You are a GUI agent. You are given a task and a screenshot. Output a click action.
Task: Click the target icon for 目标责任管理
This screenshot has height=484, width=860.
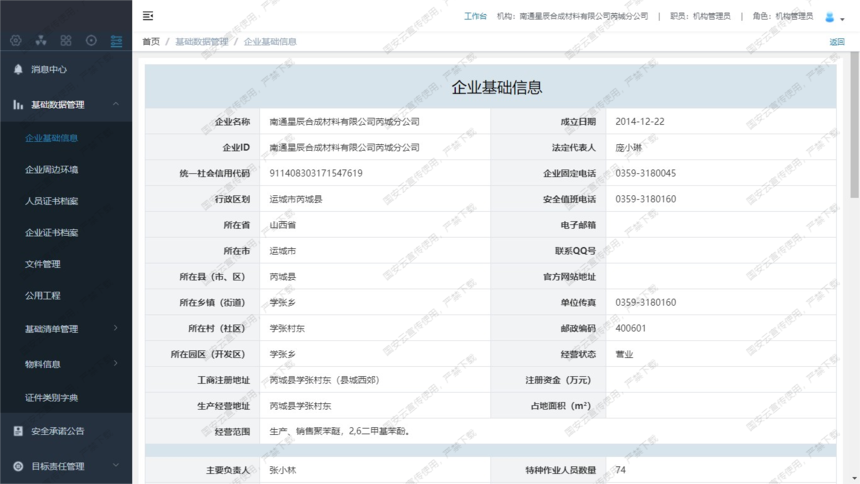pyautogui.click(x=18, y=466)
